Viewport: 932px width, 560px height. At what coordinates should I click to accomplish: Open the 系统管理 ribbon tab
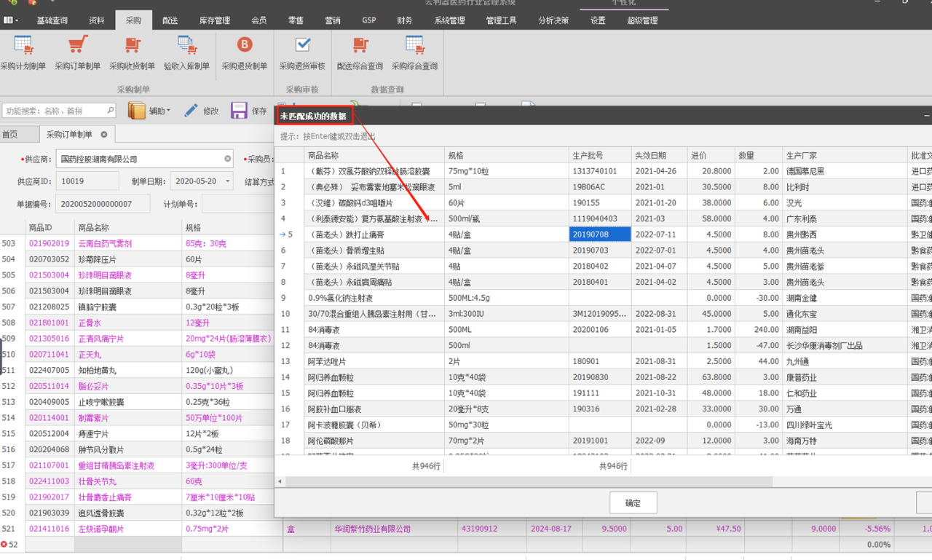tap(449, 20)
